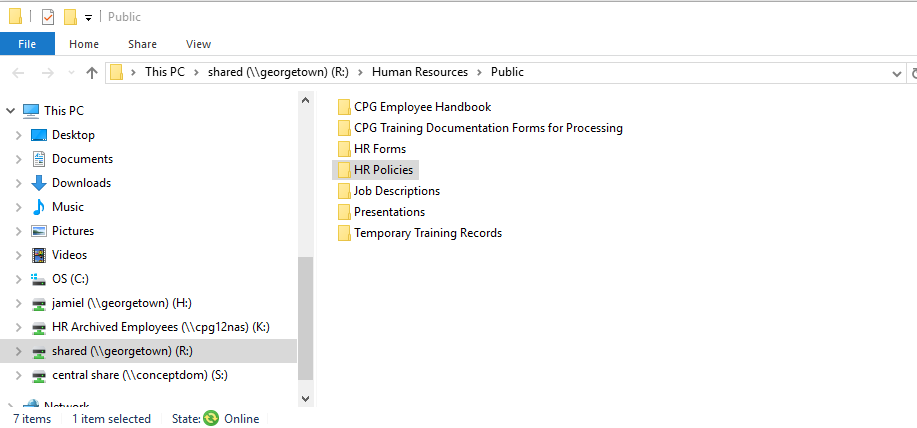This screenshot has width=917, height=428.
Task: Open the File menu tab
Action: tap(27, 44)
